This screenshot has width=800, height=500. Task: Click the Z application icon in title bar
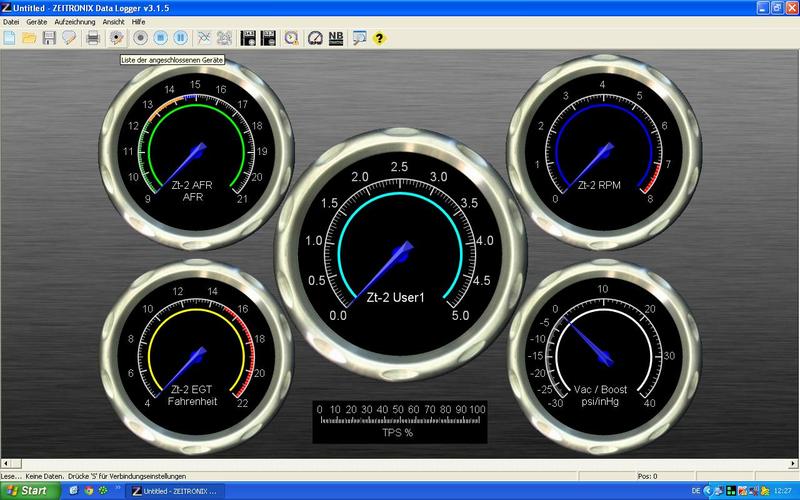click(x=6, y=8)
